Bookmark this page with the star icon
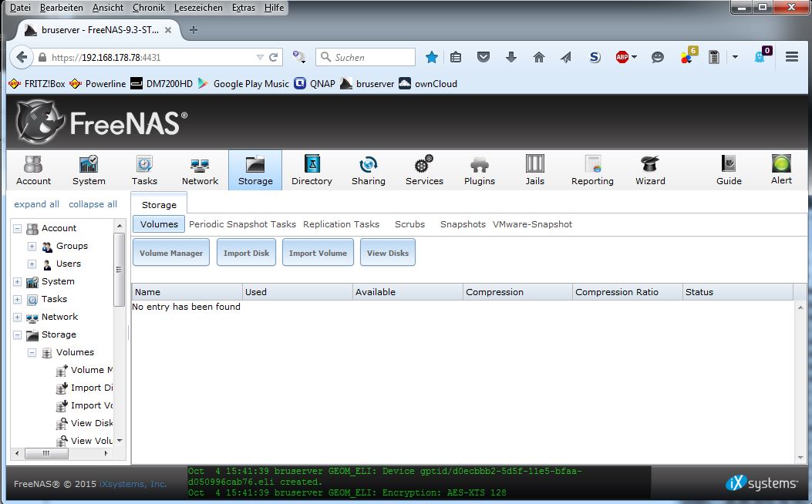The width and height of the screenshot is (812, 504). (x=431, y=58)
